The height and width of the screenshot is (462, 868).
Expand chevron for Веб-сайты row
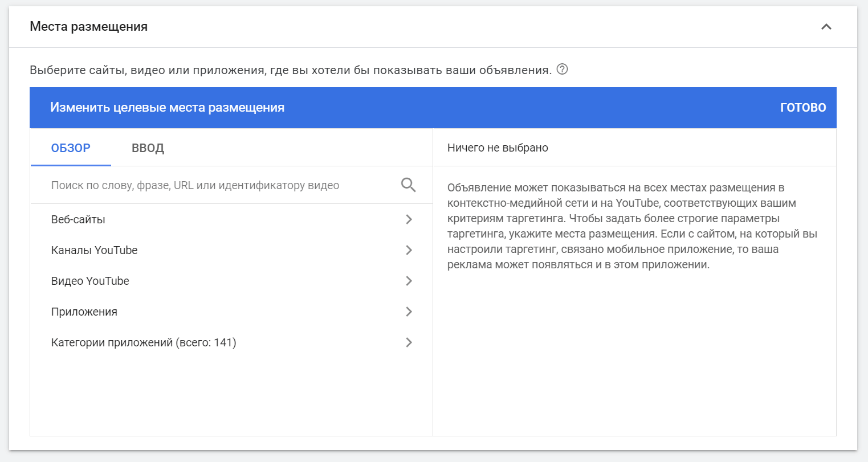pyautogui.click(x=409, y=219)
